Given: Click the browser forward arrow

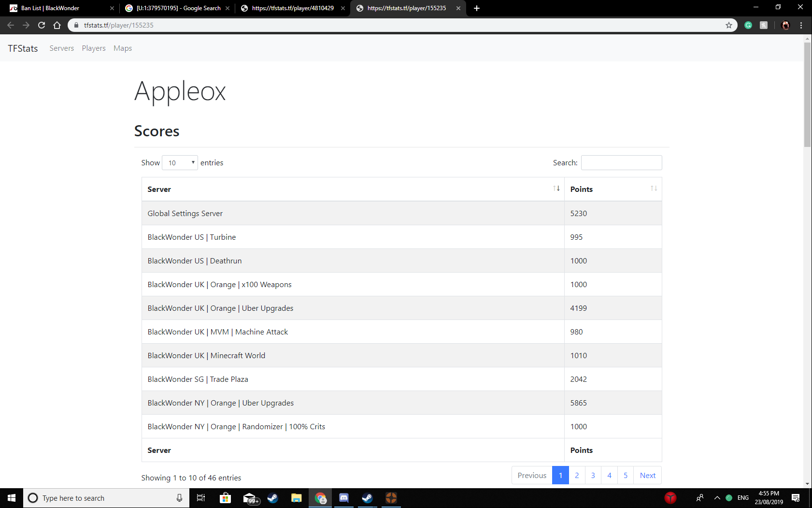Looking at the screenshot, I should tap(26, 25).
